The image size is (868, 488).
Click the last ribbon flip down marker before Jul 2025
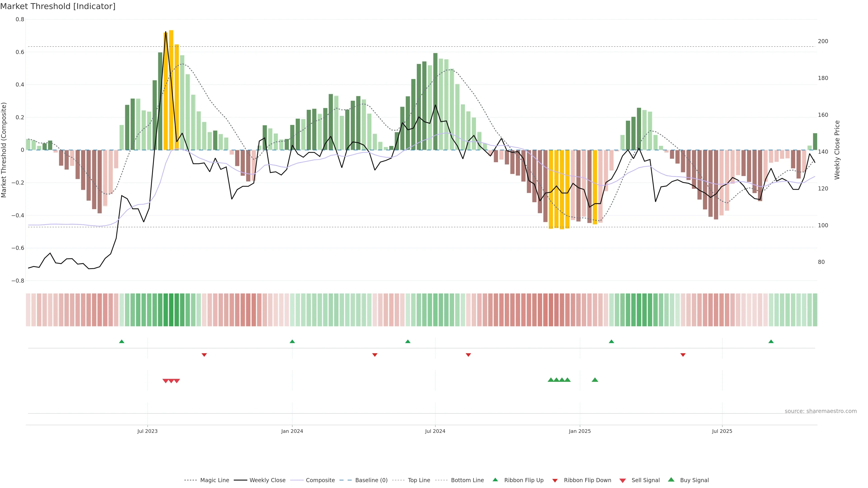click(x=683, y=355)
